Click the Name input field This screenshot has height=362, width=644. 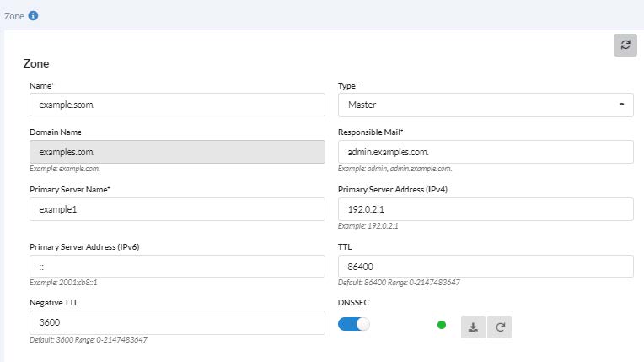[177, 105]
